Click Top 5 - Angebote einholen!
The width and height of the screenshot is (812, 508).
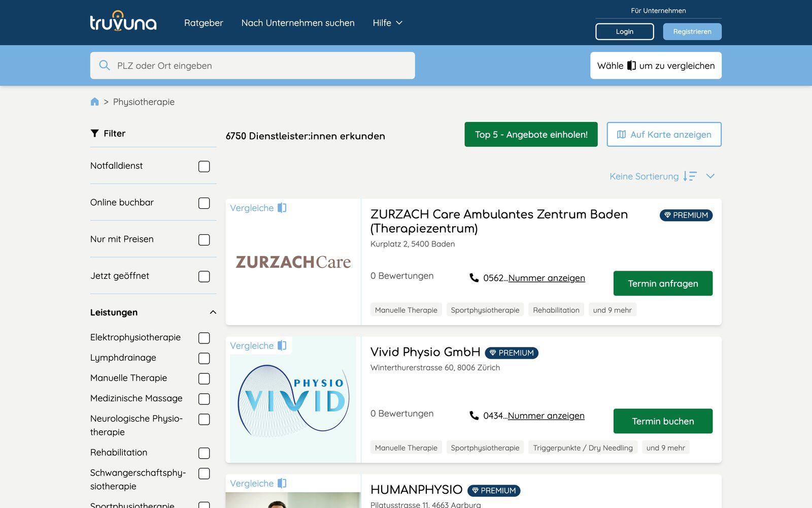point(531,135)
